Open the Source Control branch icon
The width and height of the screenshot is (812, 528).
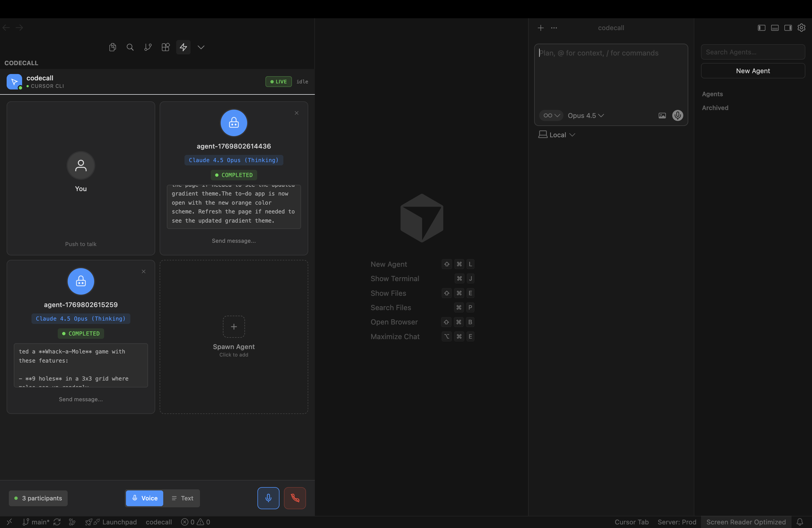pyautogui.click(x=148, y=47)
